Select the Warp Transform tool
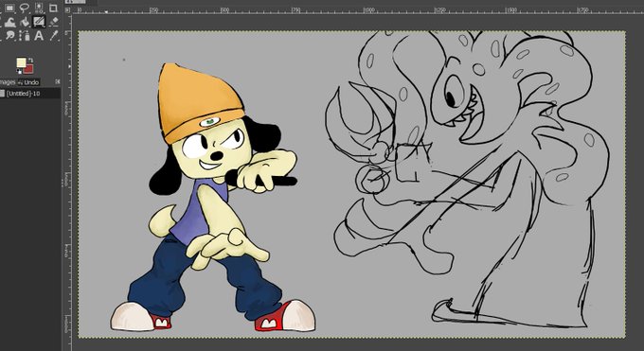Viewport: 644px width, 351px height. tap(9, 22)
